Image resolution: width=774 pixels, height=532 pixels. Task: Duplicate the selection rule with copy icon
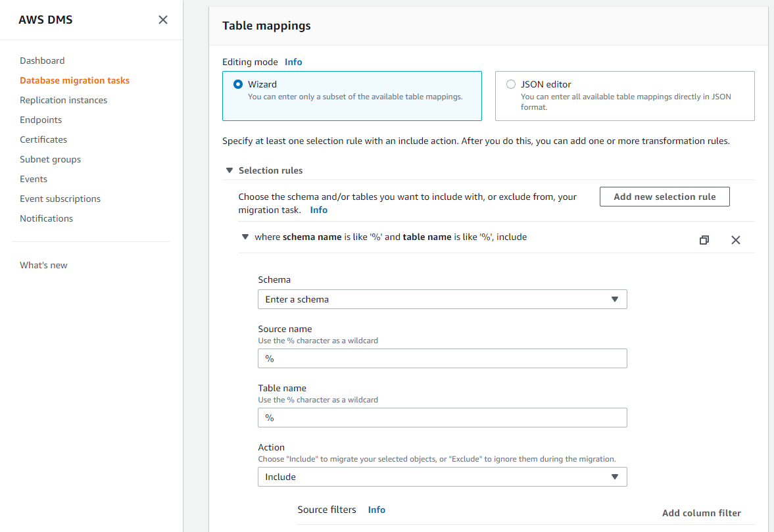tap(704, 240)
